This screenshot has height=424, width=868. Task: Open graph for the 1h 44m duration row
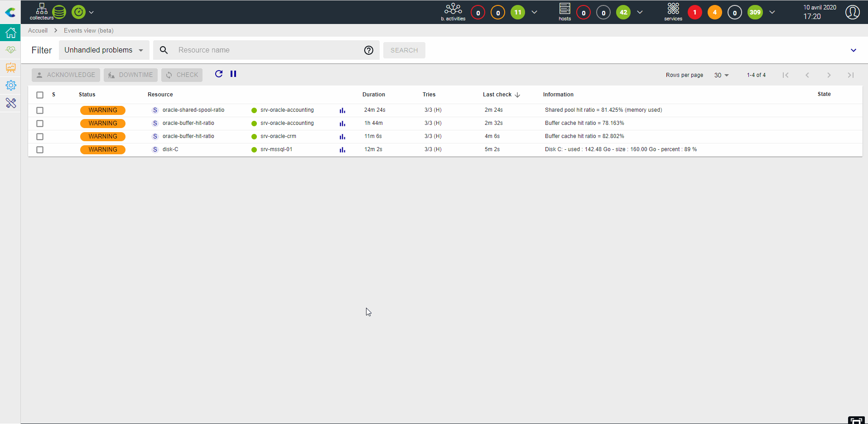click(342, 124)
